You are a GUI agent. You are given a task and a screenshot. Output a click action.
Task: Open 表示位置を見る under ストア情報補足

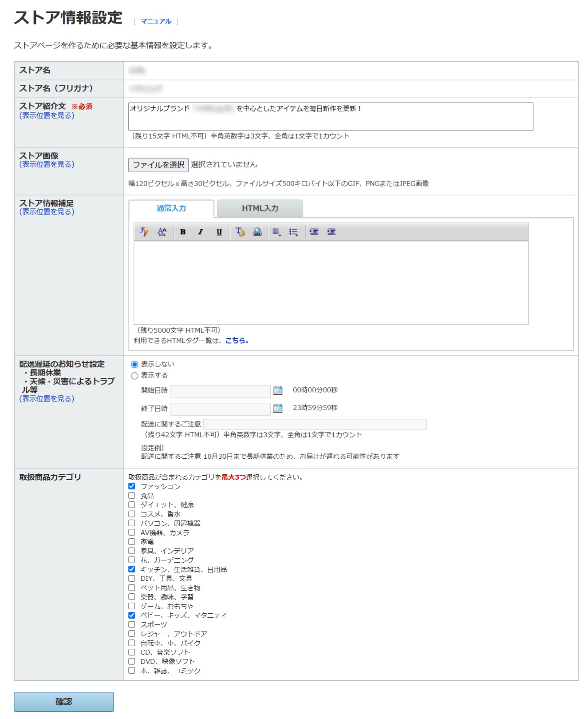pos(47,212)
